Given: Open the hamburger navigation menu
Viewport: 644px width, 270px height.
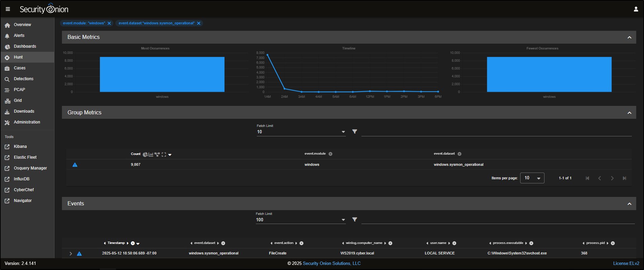Looking at the screenshot, I should coord(8,9).
